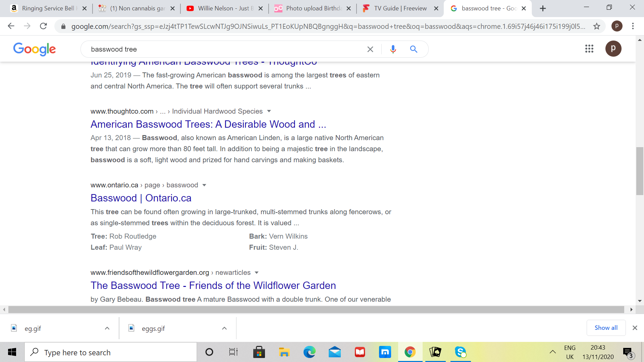Click Show all downloads
This screenshot has width=644, height=362.
pyautogui.click(x=606, y=328)
